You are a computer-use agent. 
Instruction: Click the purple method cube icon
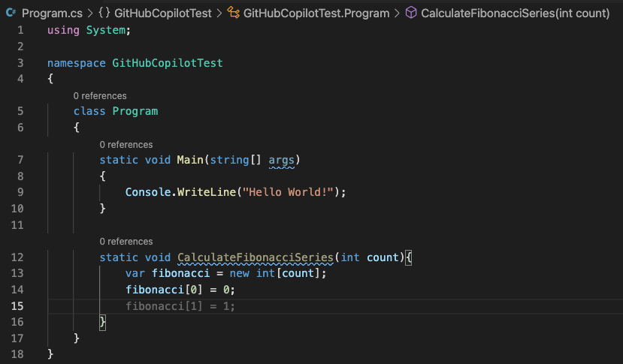[x=411, y=13]
